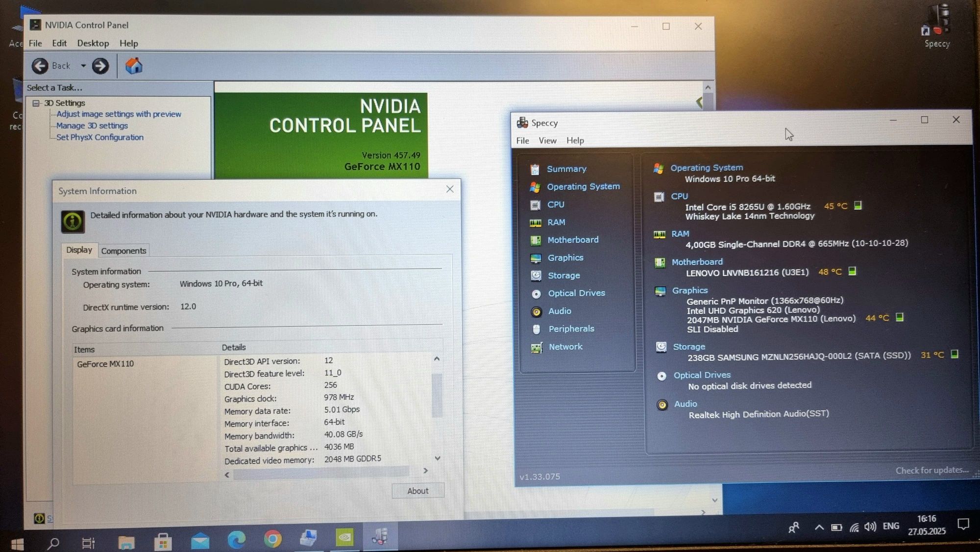980x552 pixels.
Task: Select GeForce MX110 in Items list
Action: [105, 364]
